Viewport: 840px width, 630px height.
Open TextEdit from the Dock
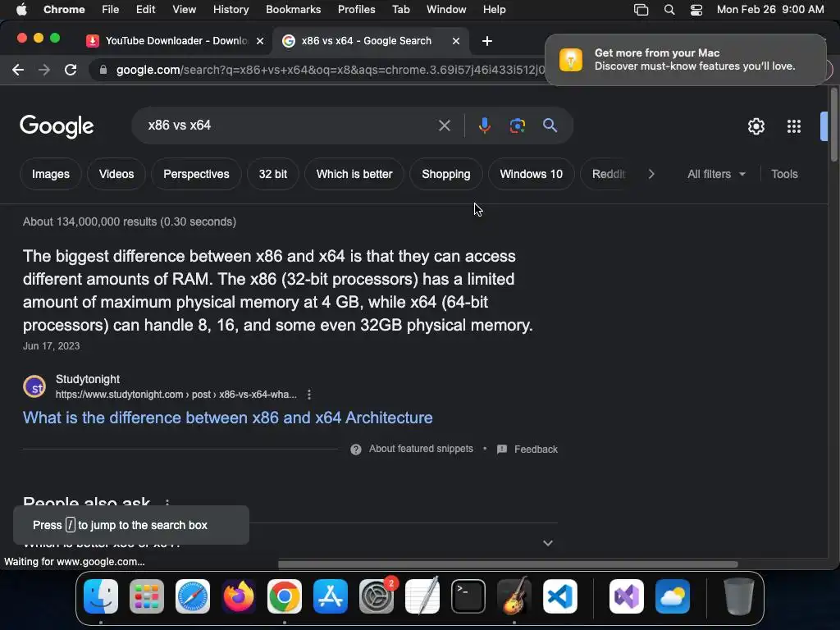422,596
